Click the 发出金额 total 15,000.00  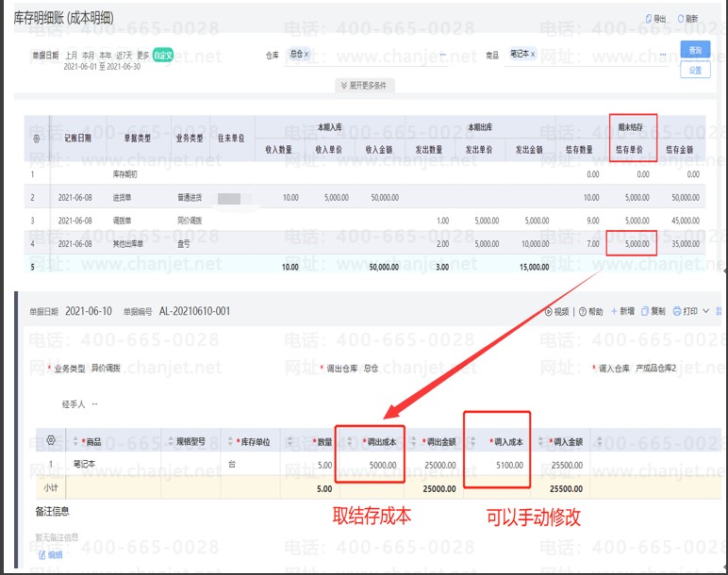(x=535, y=267)
